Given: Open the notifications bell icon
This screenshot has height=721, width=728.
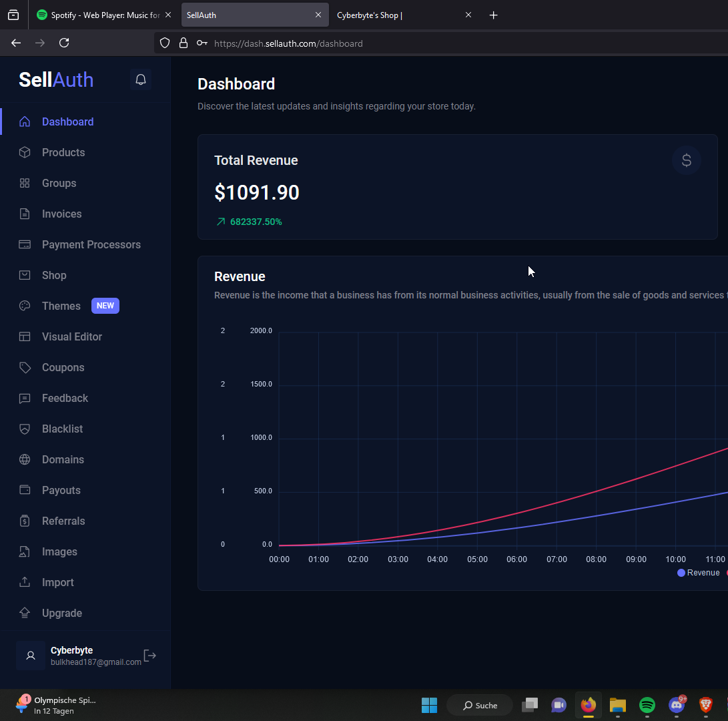Looking at the screenshot, I should tap(141, 79).
